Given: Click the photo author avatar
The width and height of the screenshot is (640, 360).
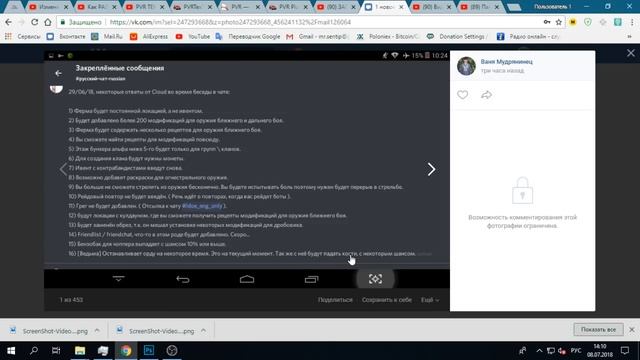Looking at the screenshot, I should (466, 66).
